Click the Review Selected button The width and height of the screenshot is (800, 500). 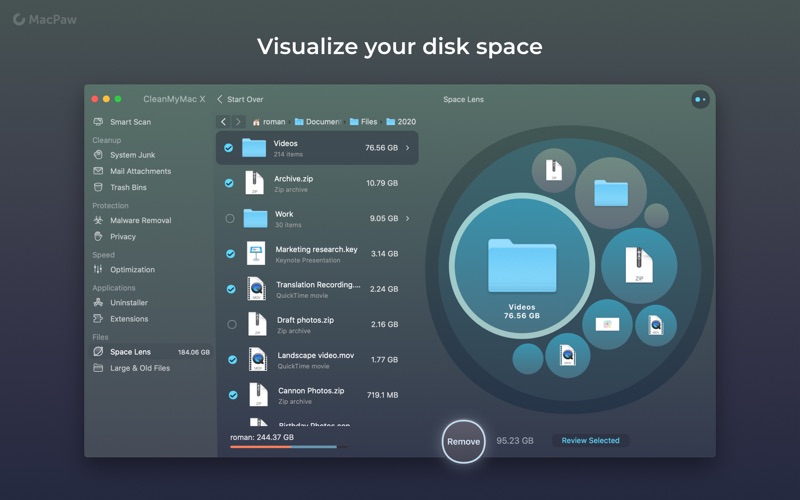coord(590,440)
